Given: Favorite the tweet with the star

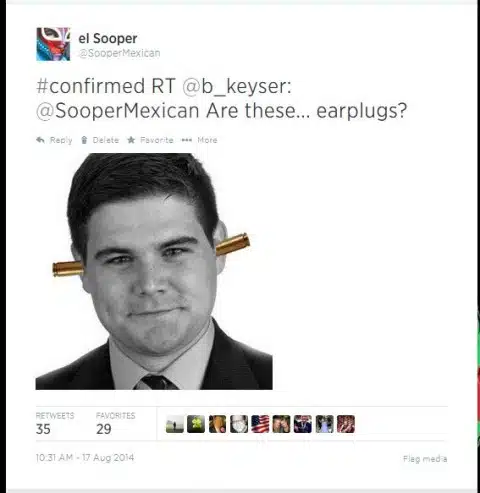Looking at the screenshot, I should click(x=131, y=140).
